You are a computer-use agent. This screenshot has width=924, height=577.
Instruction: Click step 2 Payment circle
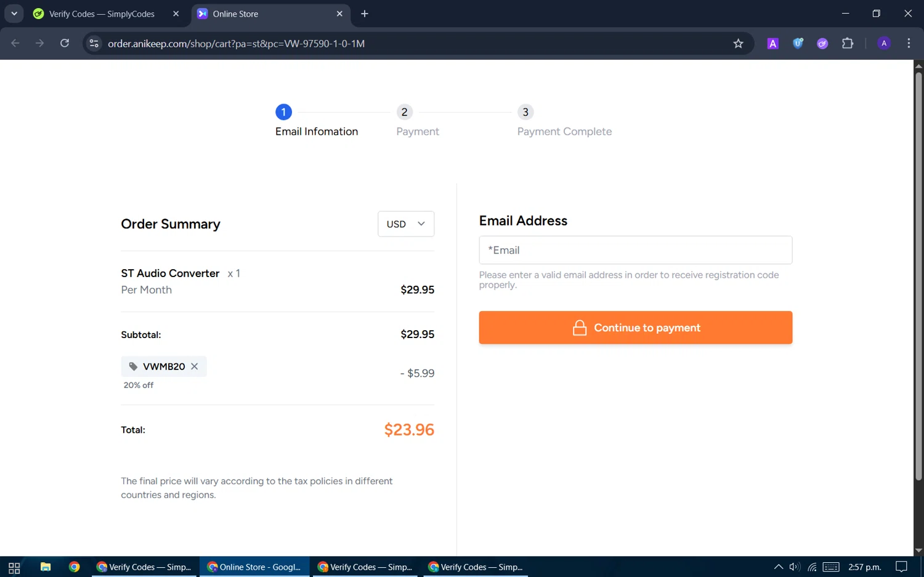tap(404, 112)
